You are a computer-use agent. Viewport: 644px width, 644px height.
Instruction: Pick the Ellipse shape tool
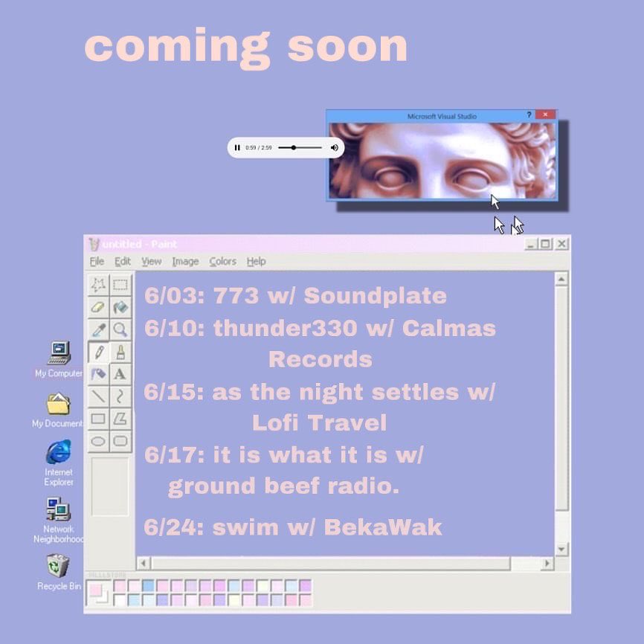[98, 439]
